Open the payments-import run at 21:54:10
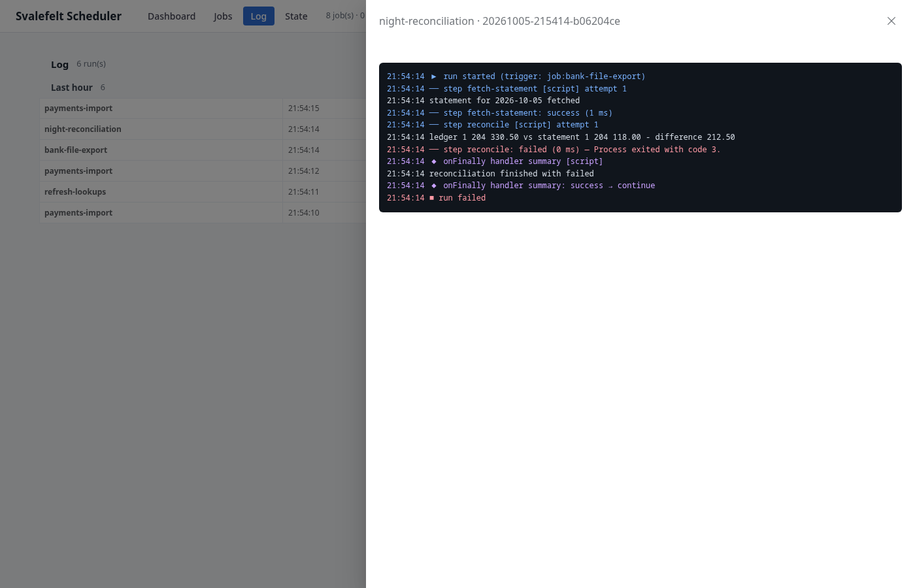This screenshot has width=915, height=588. click(203, 213)
